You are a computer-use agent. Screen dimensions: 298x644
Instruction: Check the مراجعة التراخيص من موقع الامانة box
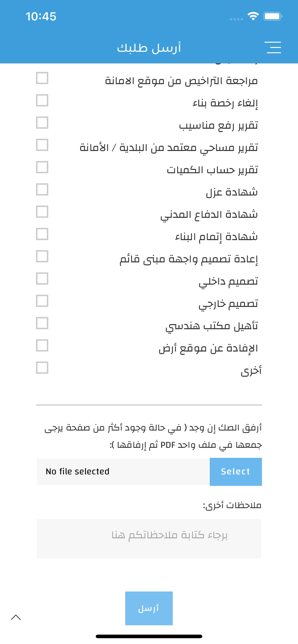tap(42, 78)
